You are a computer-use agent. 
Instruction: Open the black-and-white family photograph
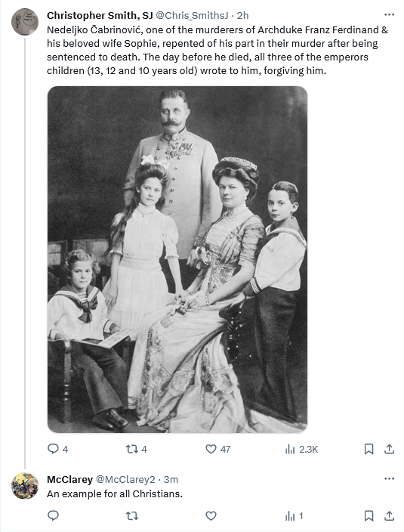tap(177, 259)
